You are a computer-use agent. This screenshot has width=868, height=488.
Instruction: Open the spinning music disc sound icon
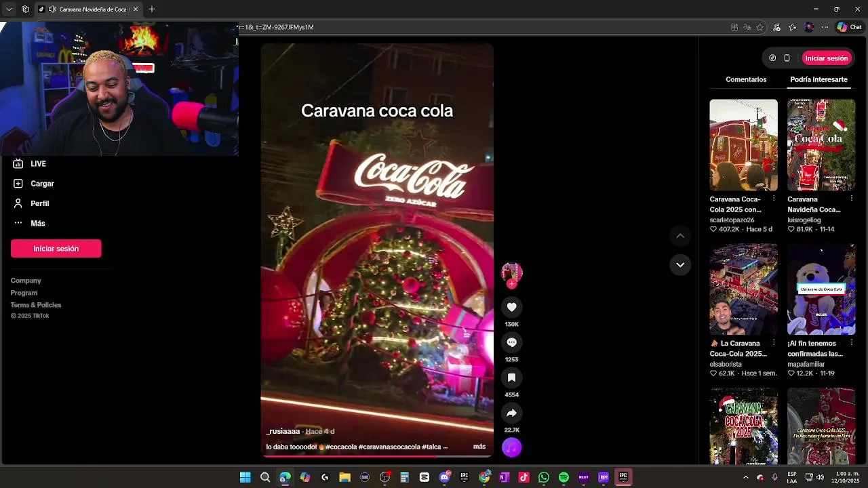click(511, 447)
